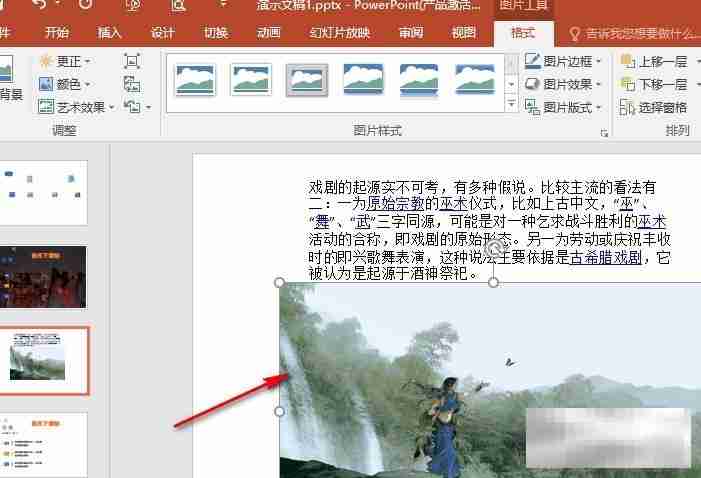Open the 图片版式 layout menu

click(x=563, y=107)
